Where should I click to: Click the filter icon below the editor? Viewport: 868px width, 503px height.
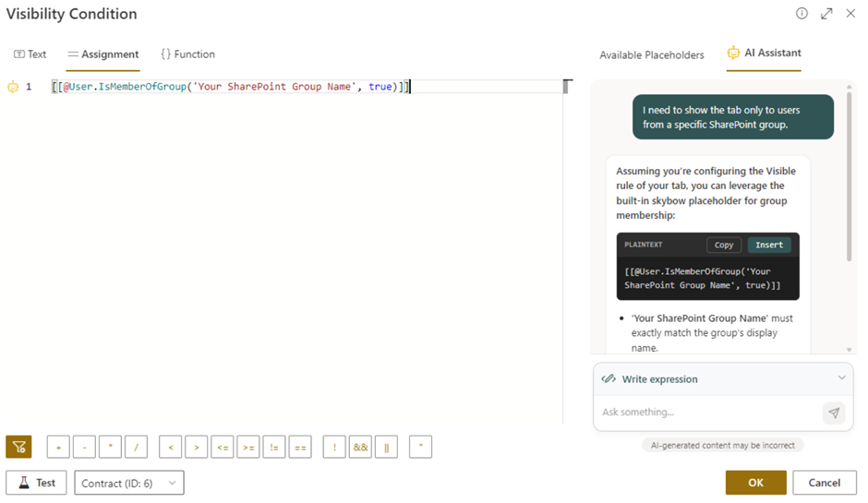pyautogui.click(x=18, y=447)
